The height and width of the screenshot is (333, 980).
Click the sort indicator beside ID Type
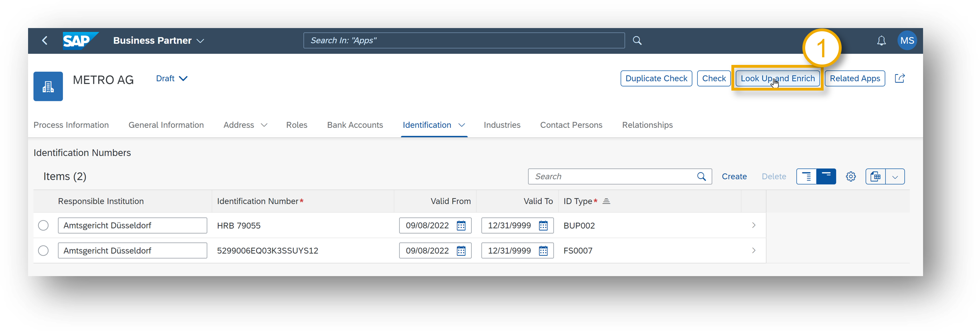[x=606, y=201]
